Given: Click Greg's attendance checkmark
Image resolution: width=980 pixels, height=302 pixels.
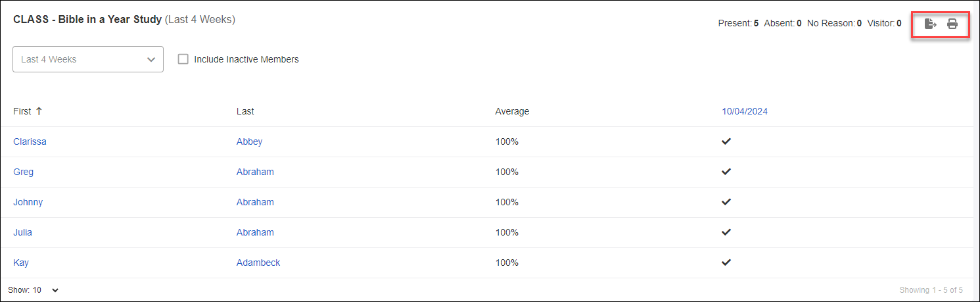Looking at the screenshot, I should pyautogui.click(x=726, y=172).
